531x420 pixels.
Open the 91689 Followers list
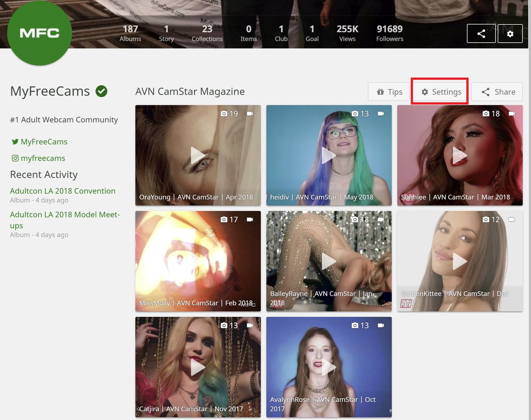pyautogui.click(x=390, y=33)
